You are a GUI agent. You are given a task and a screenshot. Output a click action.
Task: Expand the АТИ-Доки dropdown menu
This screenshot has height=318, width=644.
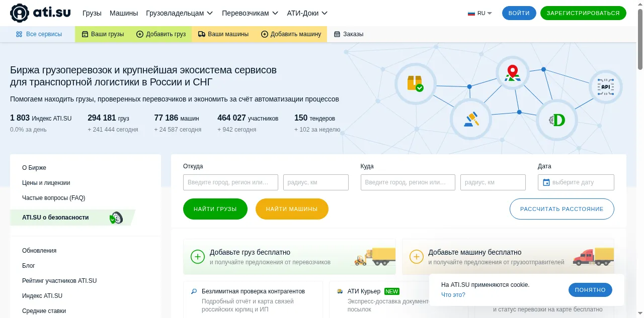(x=307, y=13)
